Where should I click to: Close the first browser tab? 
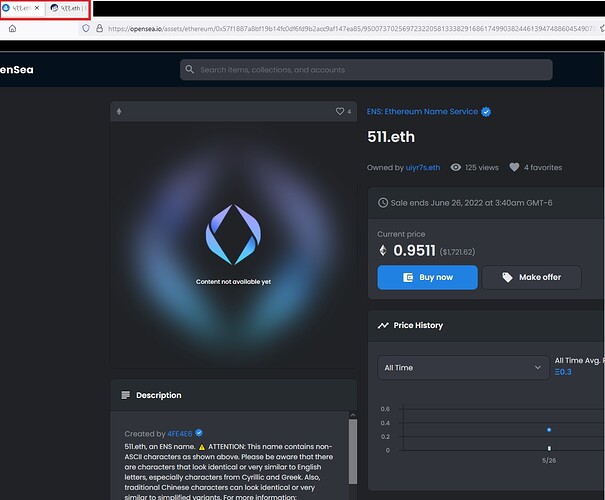coord(37,8)
